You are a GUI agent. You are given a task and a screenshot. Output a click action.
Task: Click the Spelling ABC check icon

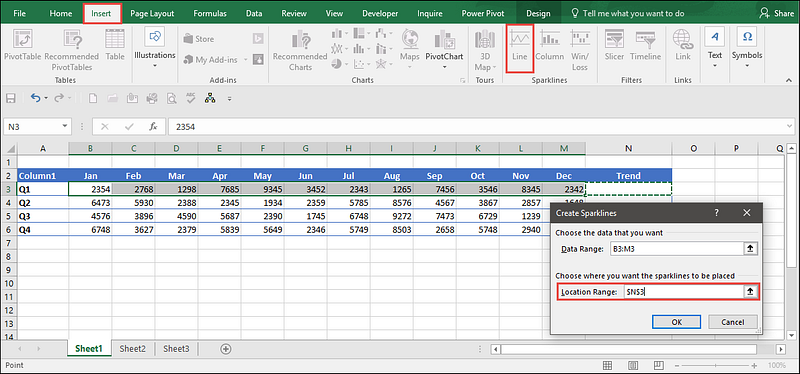tap(191, 98)
